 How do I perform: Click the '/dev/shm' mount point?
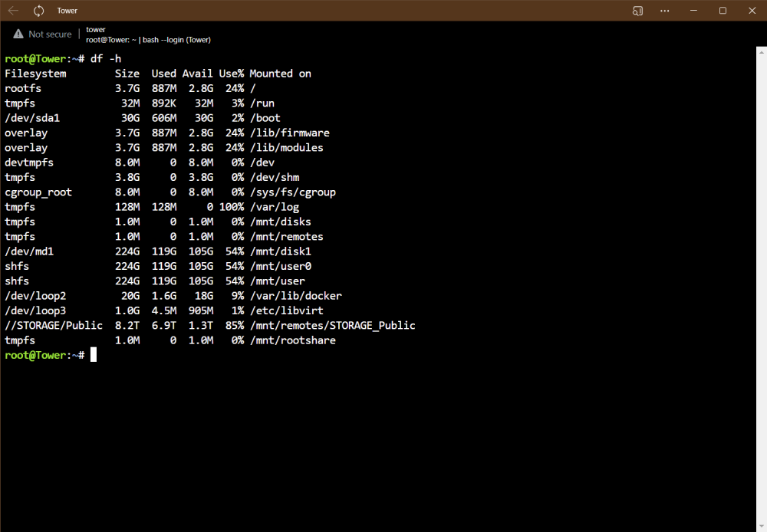point(275,178)
